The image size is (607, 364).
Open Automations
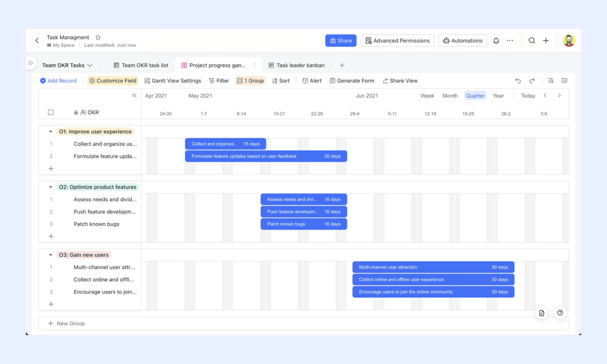click(x=463, y=41)
